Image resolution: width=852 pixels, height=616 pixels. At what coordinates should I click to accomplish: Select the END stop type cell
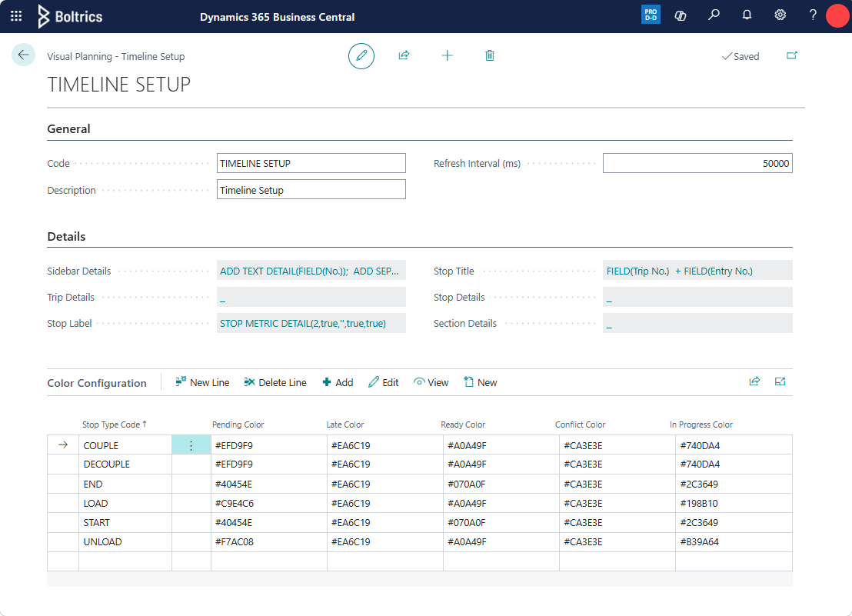coord(125,484)
